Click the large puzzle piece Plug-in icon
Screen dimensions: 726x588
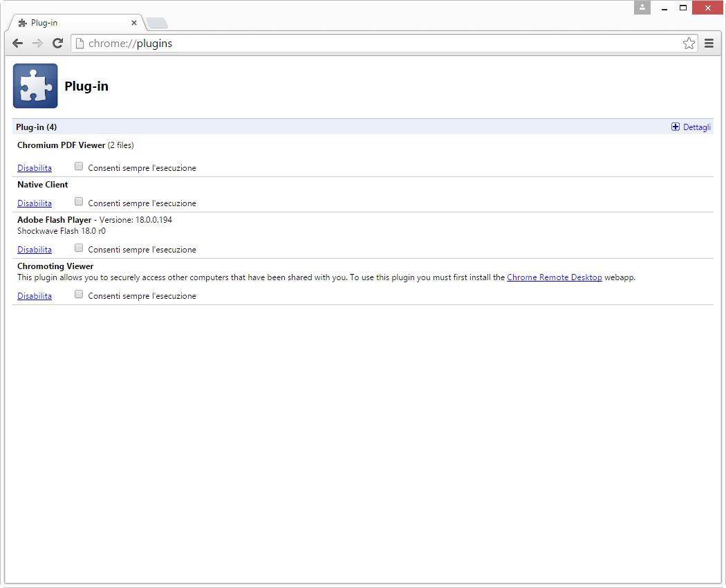35,86
